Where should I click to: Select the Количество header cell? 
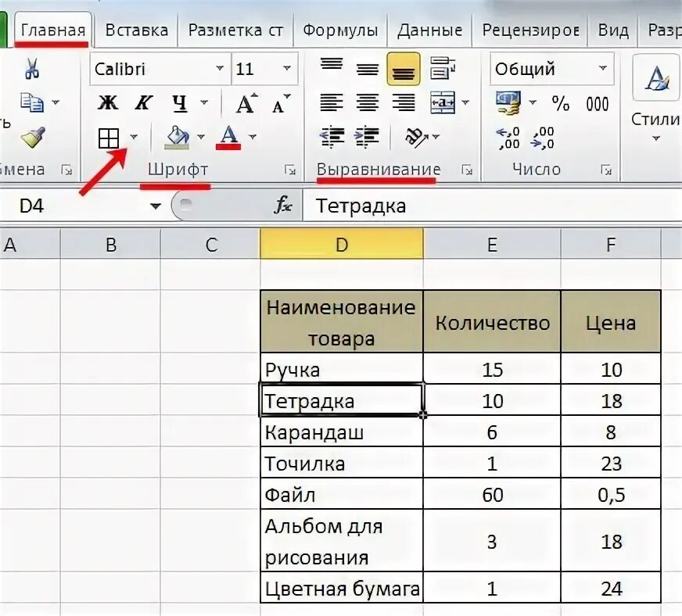tap(492, 322)
